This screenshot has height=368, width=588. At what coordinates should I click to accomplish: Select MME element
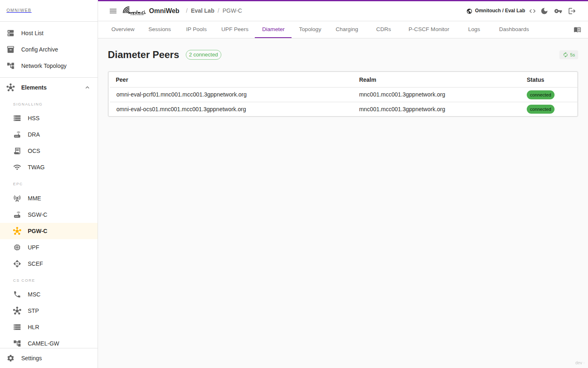point(49,198)
